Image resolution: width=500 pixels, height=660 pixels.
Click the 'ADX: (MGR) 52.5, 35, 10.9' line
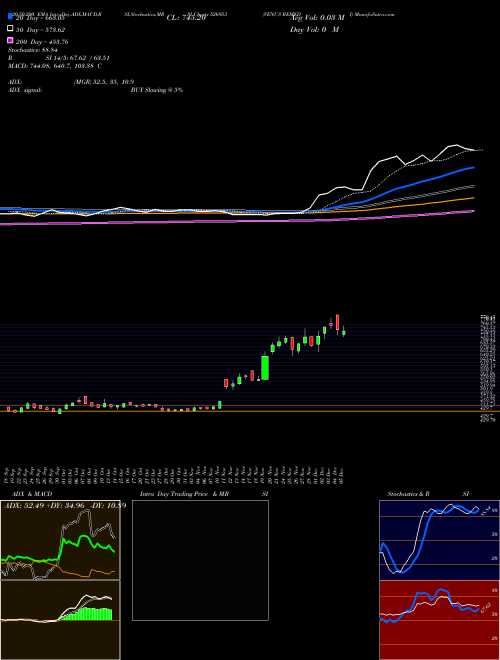coord(71,82)
